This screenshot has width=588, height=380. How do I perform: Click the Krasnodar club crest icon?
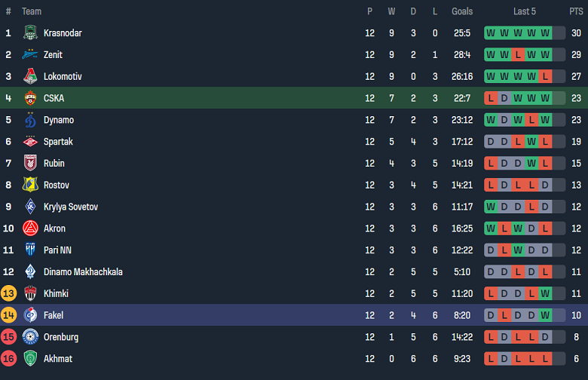(30, 33)
